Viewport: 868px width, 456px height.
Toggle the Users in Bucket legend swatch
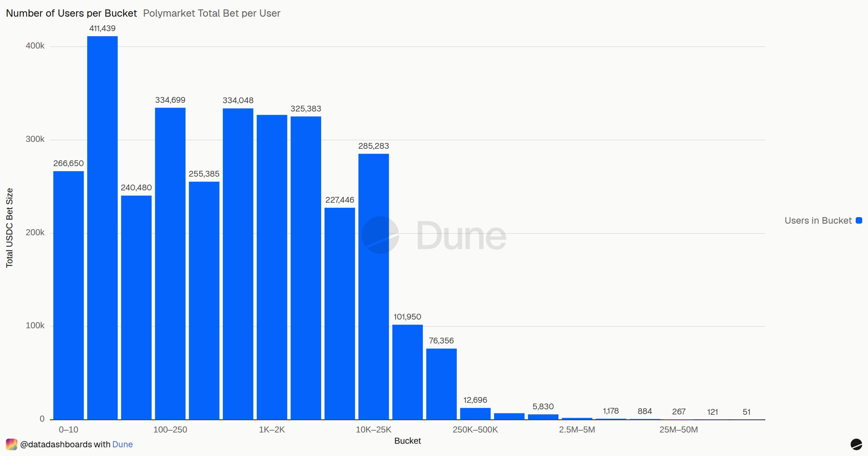point(859,220)
